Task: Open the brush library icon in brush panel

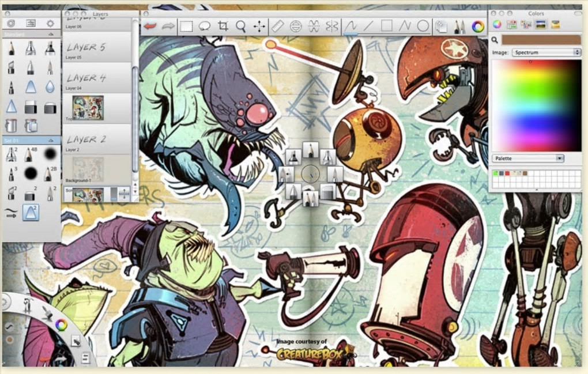Action: (12, 23)
